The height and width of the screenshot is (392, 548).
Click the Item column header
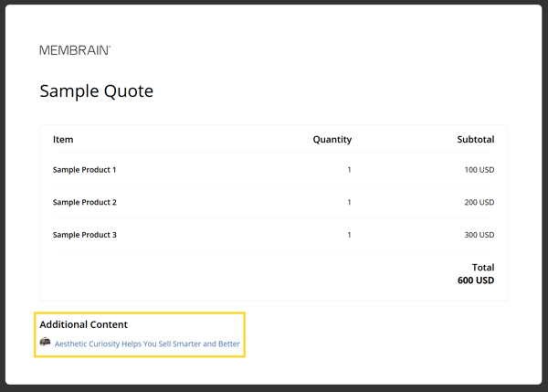pos(63,140)
